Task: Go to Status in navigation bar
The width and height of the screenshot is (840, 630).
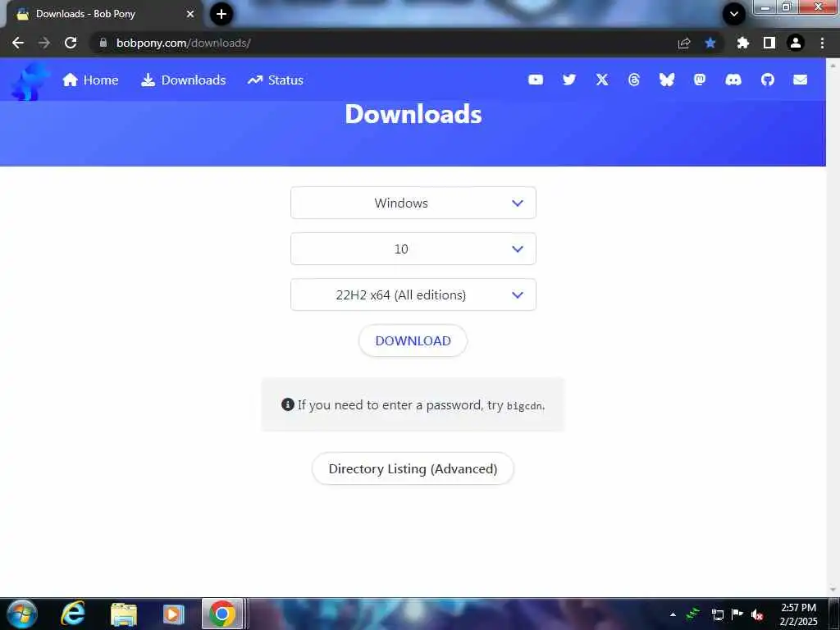Action: pos(276,80)
